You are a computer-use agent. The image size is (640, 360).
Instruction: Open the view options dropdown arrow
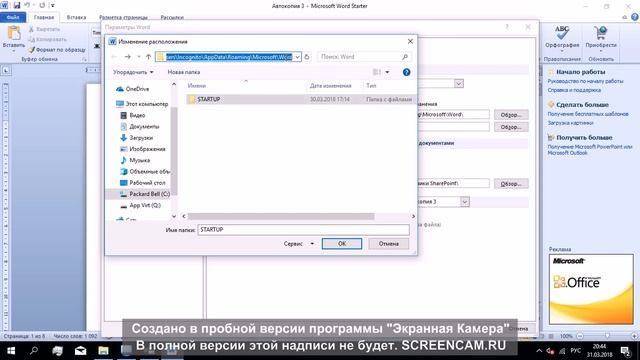pos(387,72)
